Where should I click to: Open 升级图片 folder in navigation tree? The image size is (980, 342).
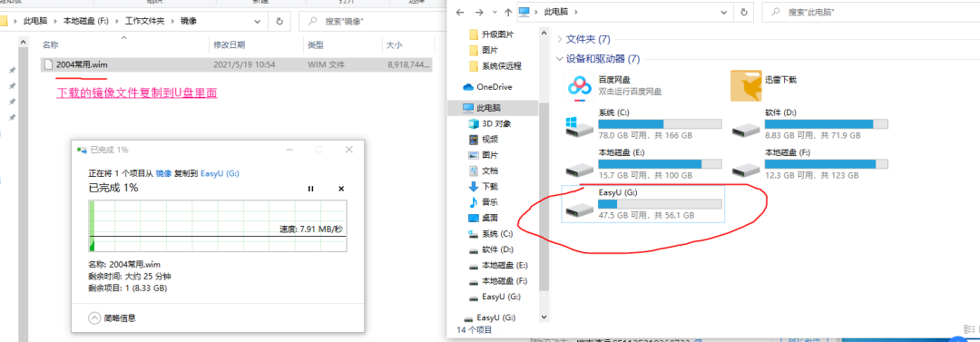[491, 34]
